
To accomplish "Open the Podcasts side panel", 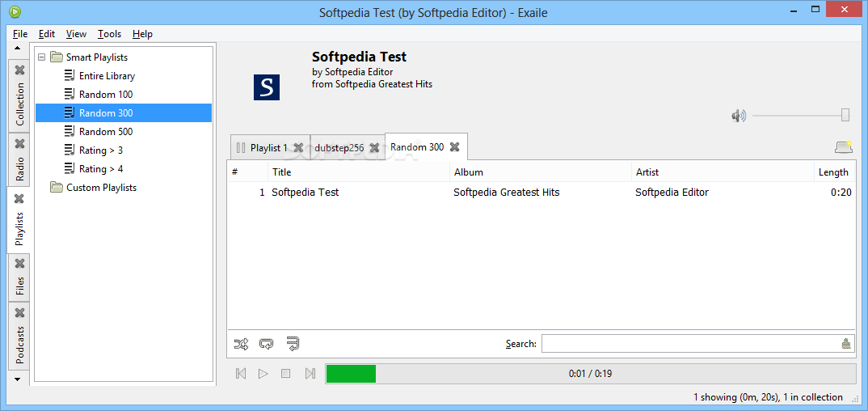I will pos(20,345).
